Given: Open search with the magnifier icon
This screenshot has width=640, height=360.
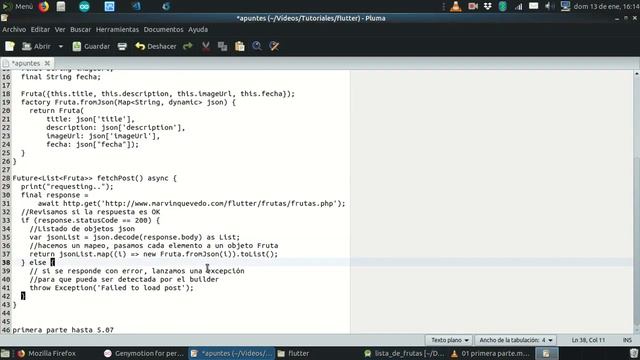Looking at the screenshot, I should click(257, 46).
